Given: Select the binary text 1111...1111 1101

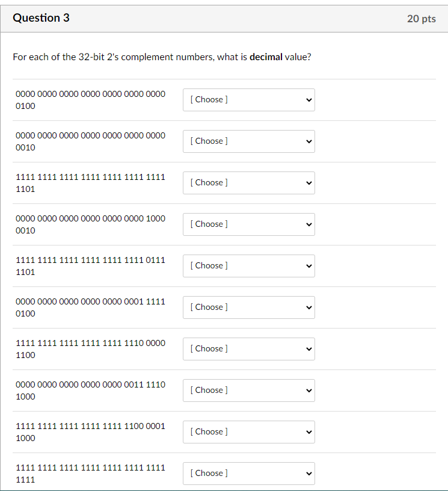Looking at the screenshot, I should click(x=90, y=183).
